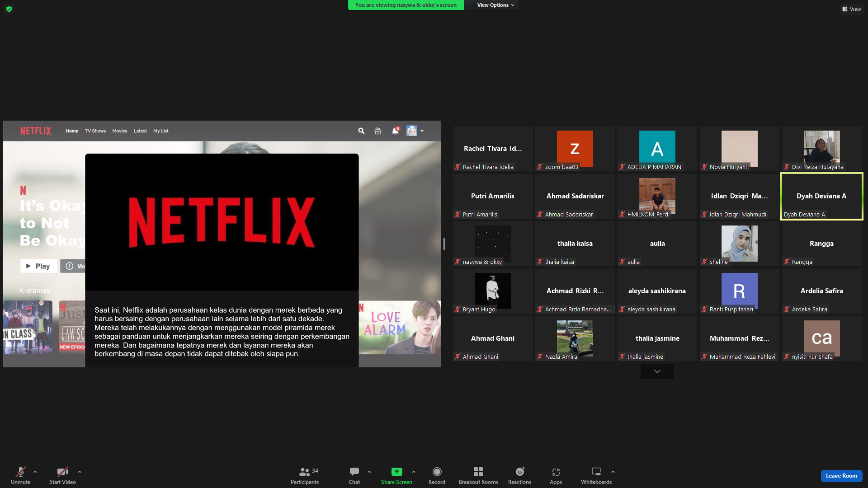Select zoom baa03 participant tile

(x=575, y=149)
